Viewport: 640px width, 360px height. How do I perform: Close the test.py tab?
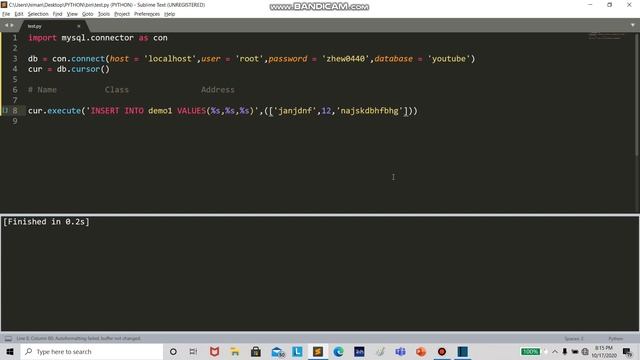click(x=78, y=26)
